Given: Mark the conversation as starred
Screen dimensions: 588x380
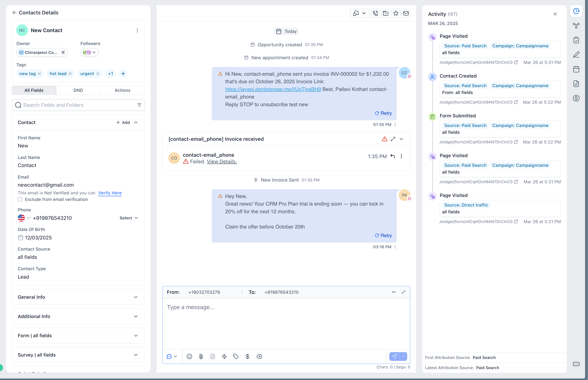Looking at the screenshot, I should 396,13.
